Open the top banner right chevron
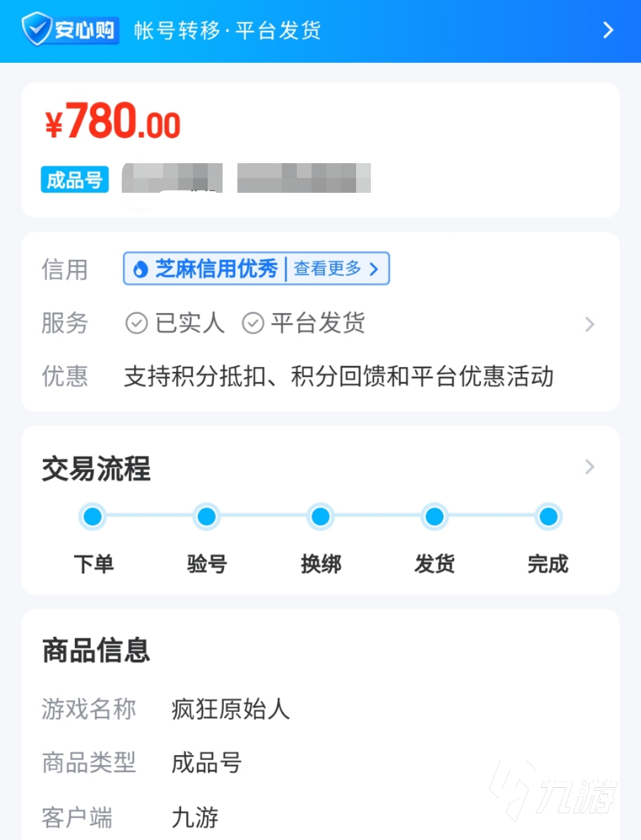The height and width of the screenshot is (840, 641). (608, 30)
